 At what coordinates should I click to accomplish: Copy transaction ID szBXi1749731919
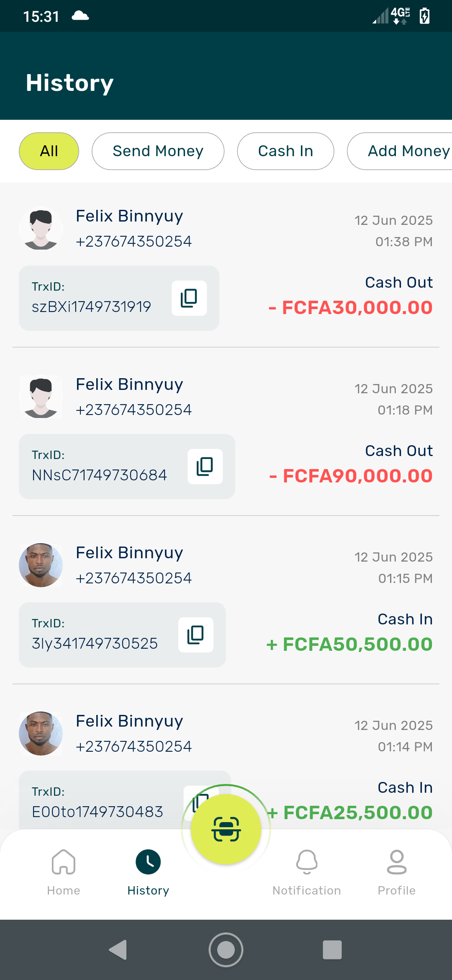coord(189,298)
